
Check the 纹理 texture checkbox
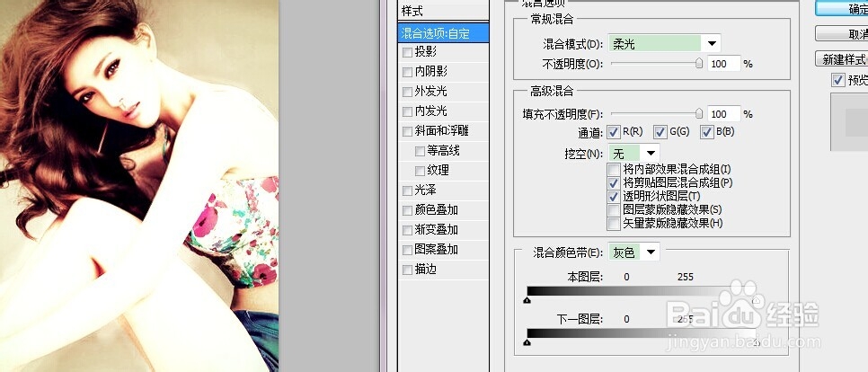(x=421, y=171)
